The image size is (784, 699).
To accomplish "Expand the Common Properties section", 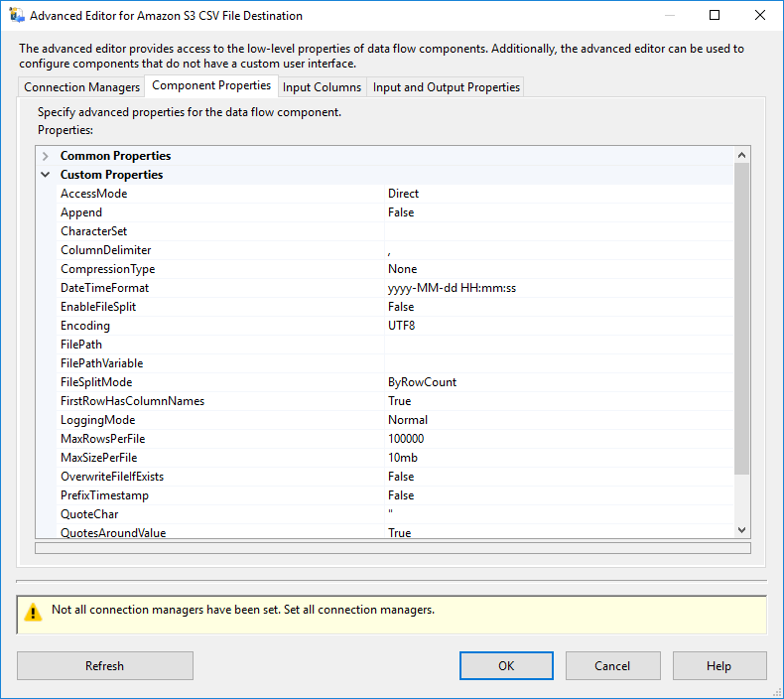I will 46,156.
